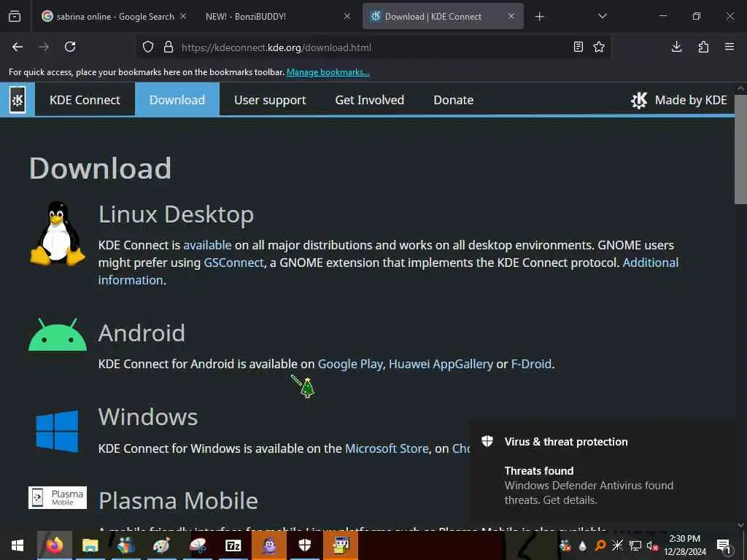The height and width of the screenshot is (560, 747).
Task: Open the taskbar clock showing 2:30 PM
Action: [x=685, y=545]
